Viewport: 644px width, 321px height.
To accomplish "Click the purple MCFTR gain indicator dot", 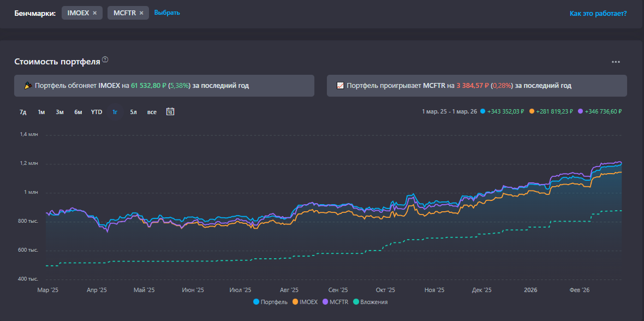I will tap(580, 111).
